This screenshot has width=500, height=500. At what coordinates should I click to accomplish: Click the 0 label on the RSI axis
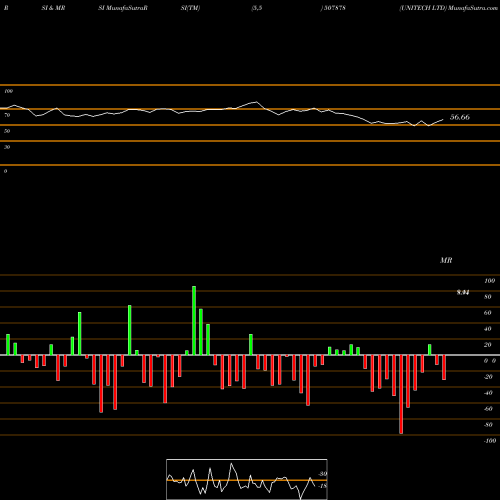5,171
